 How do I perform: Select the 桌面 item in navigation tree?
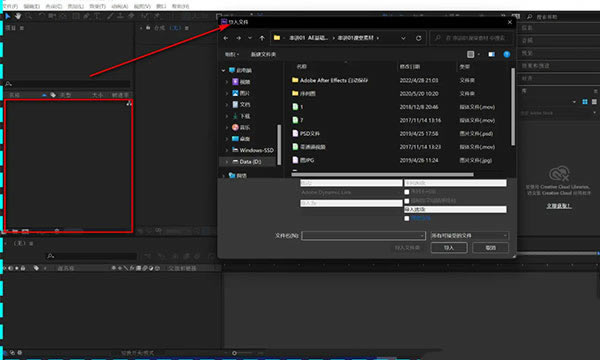click(x=241, y=139)
